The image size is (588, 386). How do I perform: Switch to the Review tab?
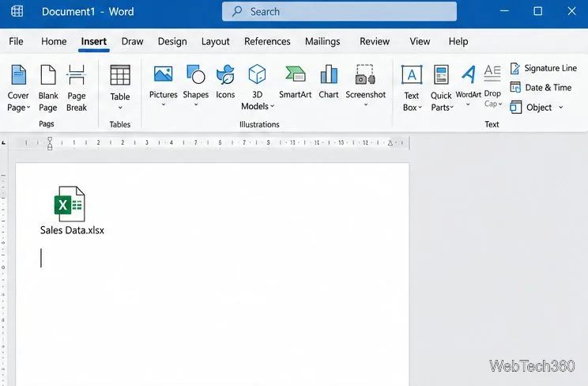tap(375, 41)
